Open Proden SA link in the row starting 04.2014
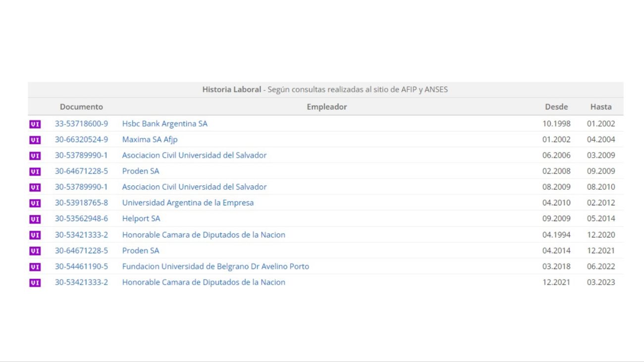The image size is (644, 362). (x=141, y=250)
